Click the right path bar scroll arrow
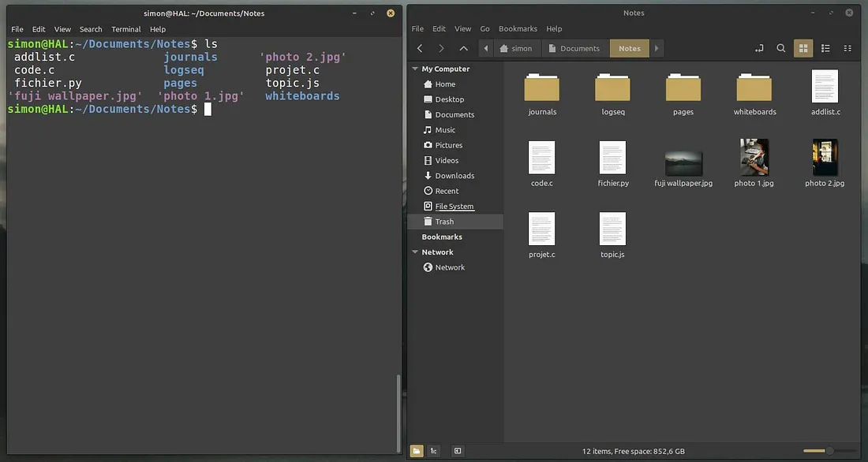868x462 pixels. tap(657, 49)
